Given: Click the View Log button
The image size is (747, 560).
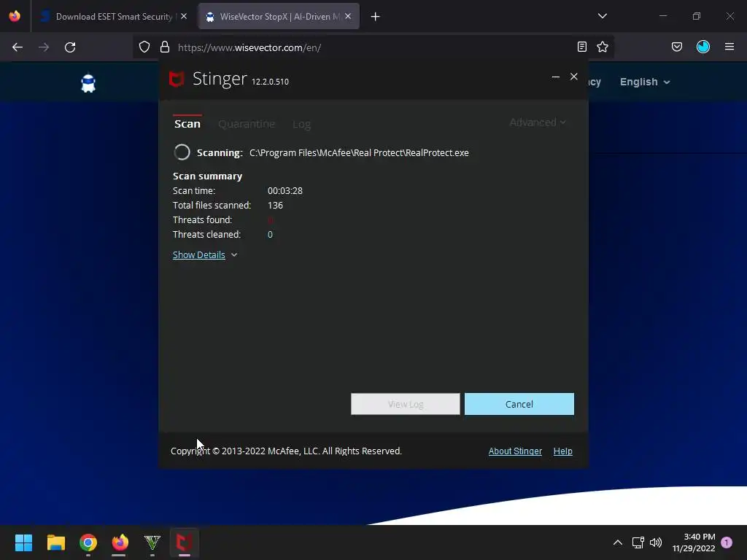Looking at the screenshot, I should tap(406, 404).
